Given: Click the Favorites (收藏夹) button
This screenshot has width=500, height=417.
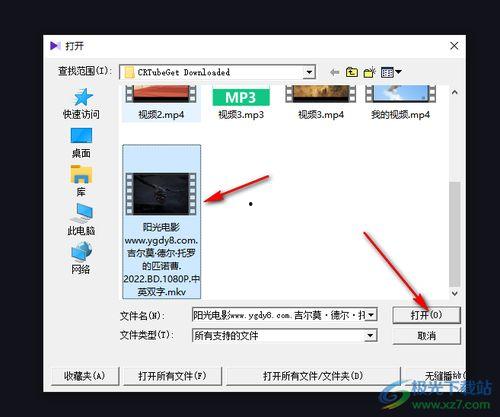Looking at the screenshot, I should pos(85,376).
